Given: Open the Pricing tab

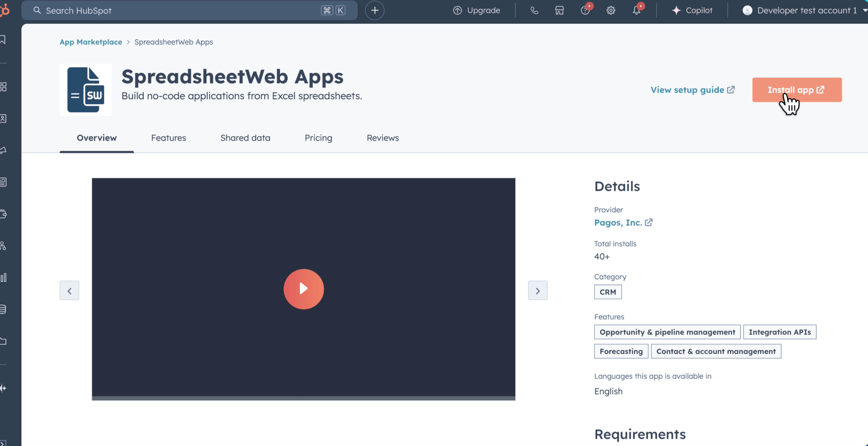Looking at the screenshot, I should tap(318, 138).
